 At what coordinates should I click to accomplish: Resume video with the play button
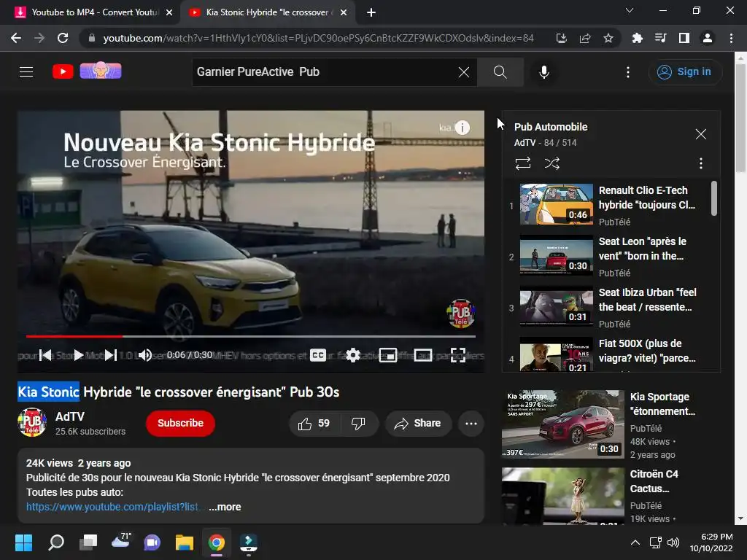click(79, 355)
